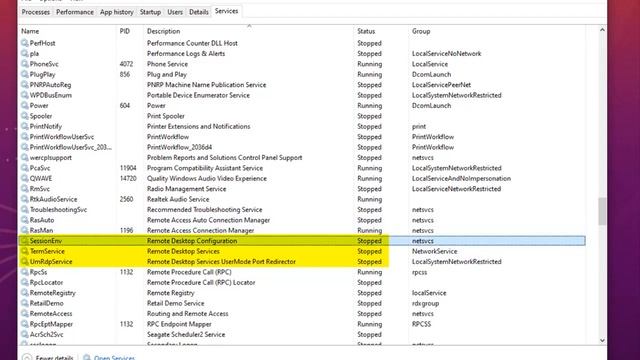This screenshot has height=360, width=640.
Task: Click the pla service icon
Action: click(x=24, y=53)
